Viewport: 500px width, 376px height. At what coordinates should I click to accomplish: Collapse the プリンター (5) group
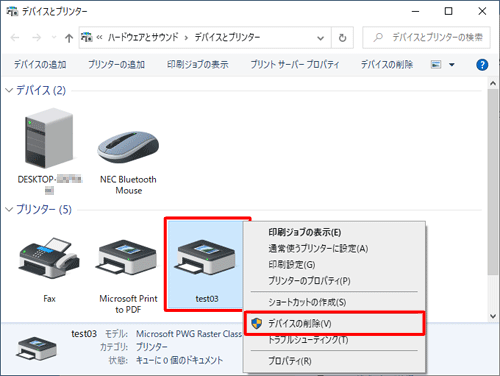(x=9, y=209)
